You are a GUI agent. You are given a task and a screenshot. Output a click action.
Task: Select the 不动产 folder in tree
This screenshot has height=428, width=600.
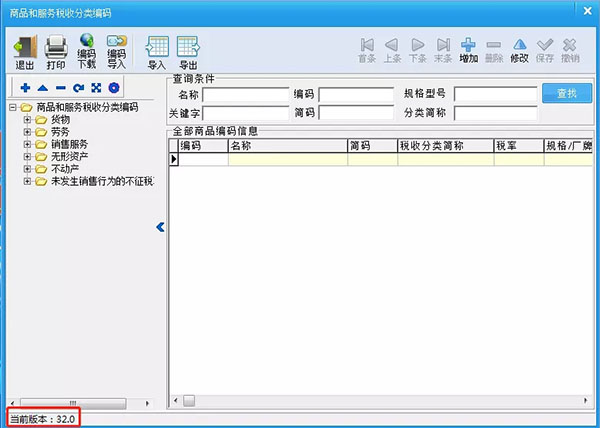point(65,169)
